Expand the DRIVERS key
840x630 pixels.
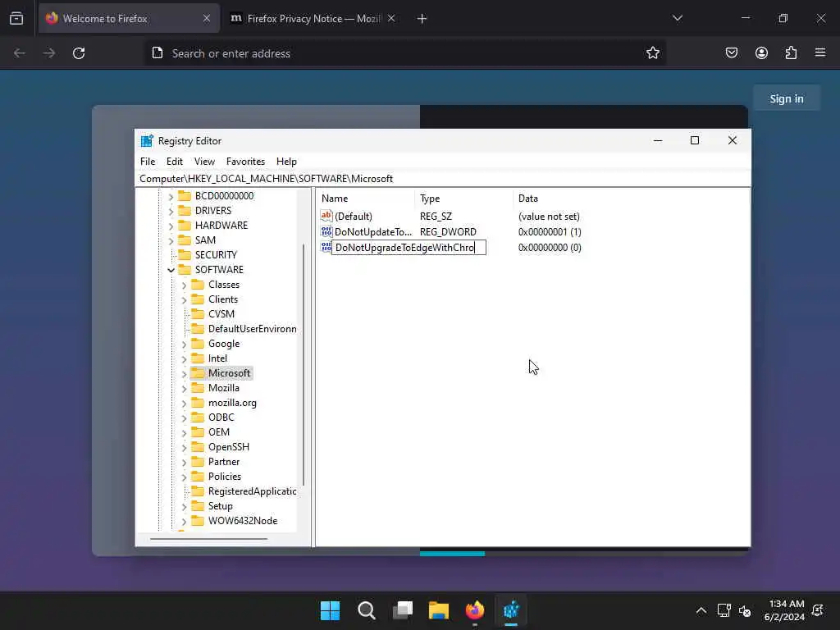pos(171,211)
